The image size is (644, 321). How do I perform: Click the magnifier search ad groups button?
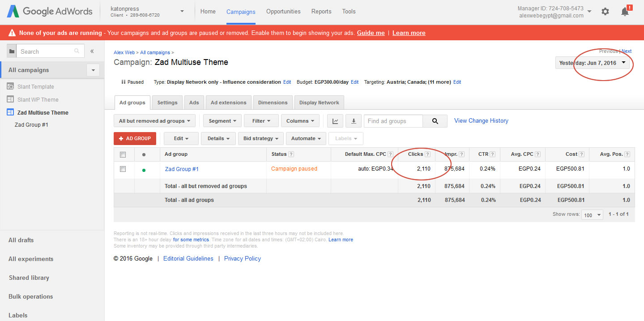pyautogui.click(x=435, y=121)
